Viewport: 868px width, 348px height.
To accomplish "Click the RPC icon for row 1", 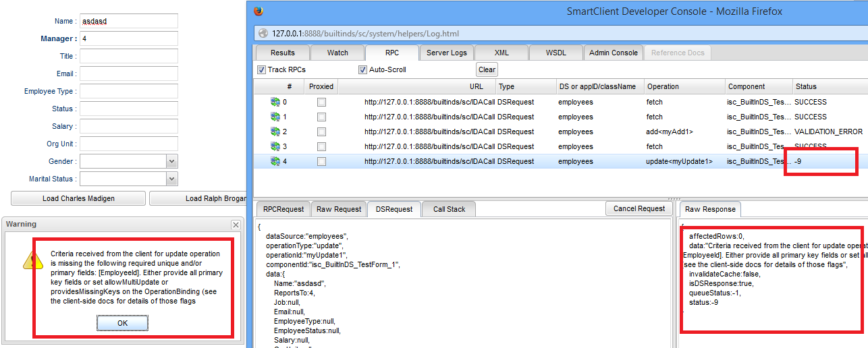I will click(x=275, y=117).
